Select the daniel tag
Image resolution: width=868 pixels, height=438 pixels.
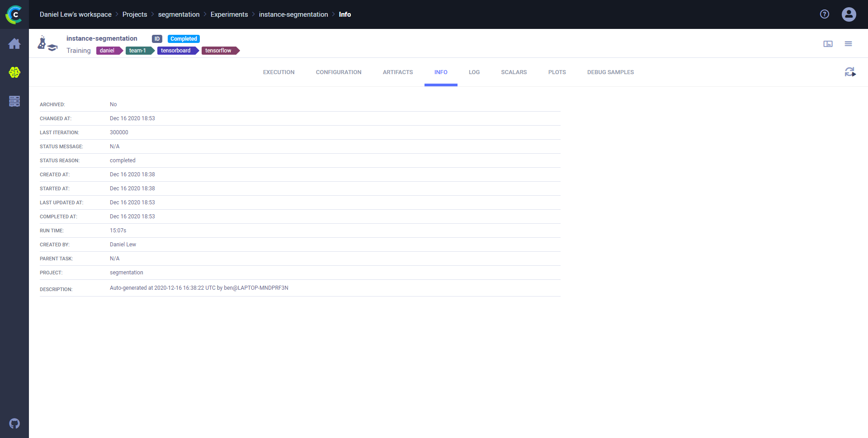click(109, 51)
